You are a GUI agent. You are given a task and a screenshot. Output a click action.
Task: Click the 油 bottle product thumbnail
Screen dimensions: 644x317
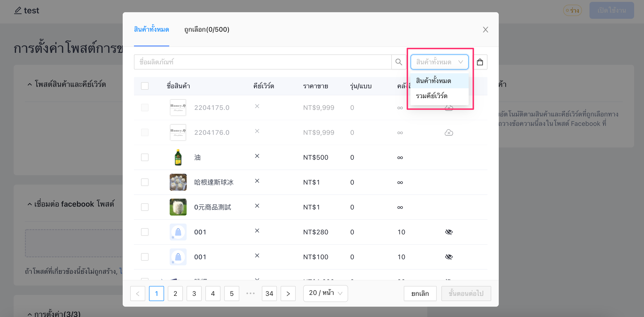pyautogui.click(x=178, y=157)
